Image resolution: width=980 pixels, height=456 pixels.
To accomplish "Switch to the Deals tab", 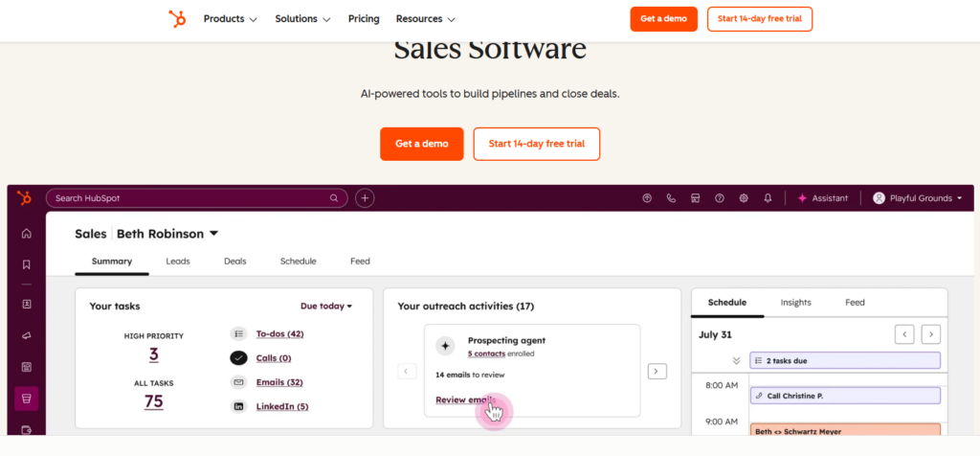I will (235, 262).
